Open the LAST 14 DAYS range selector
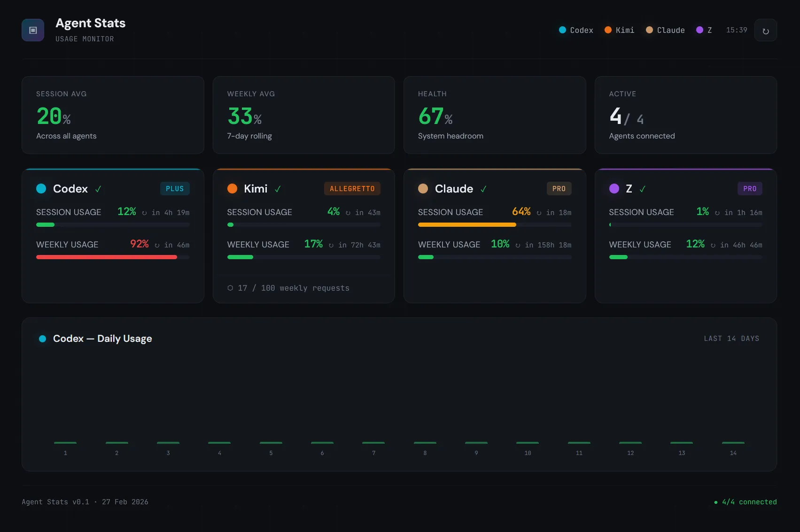The height and width of the screenshot is (532, 800). click(x=731, y=338)
